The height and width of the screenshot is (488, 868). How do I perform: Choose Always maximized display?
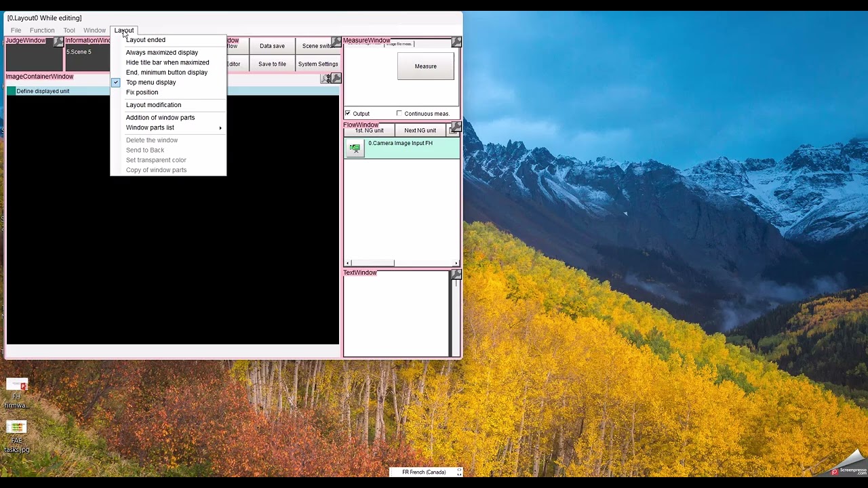(162, 52)
